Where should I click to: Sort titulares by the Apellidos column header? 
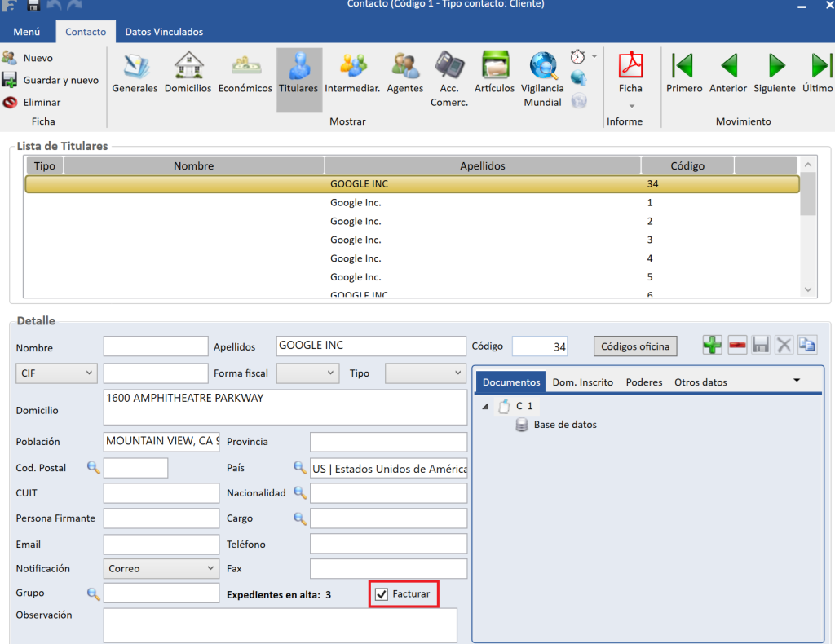coord(483,166)
